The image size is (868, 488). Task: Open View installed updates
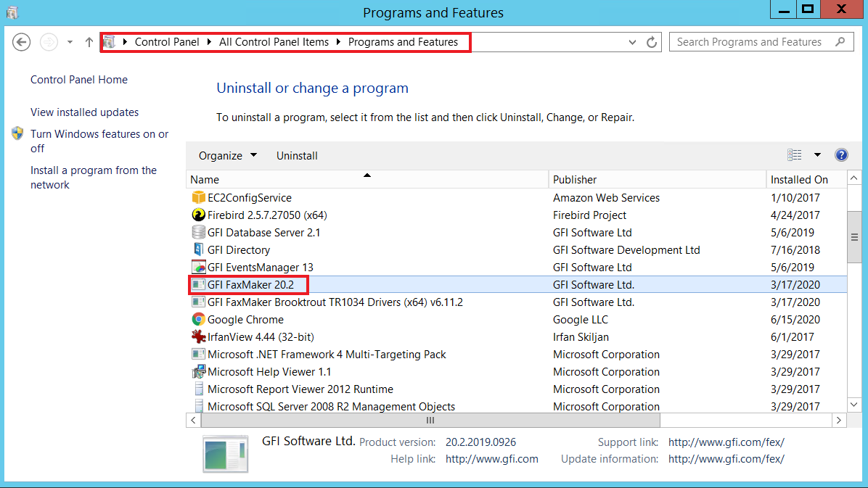point(84,112)
